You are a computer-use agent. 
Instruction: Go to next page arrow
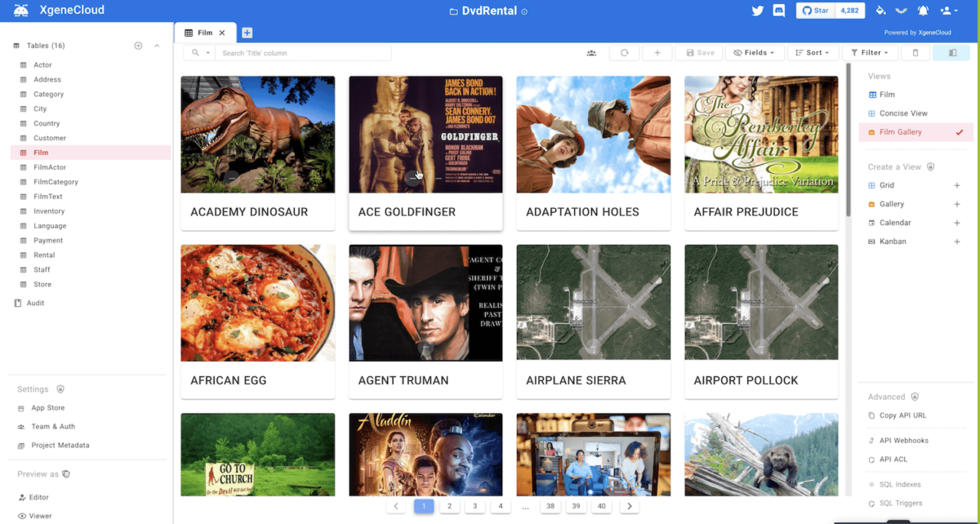(629, 506)
